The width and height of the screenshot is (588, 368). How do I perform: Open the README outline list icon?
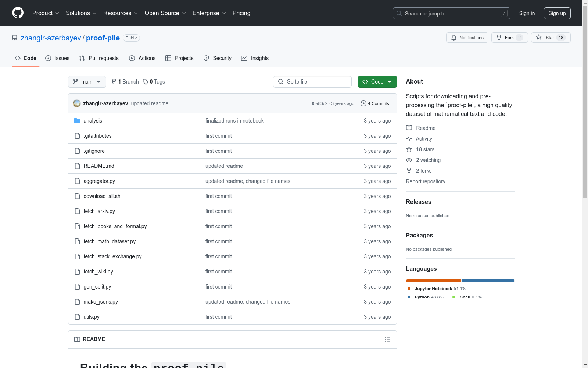[388, 340]
